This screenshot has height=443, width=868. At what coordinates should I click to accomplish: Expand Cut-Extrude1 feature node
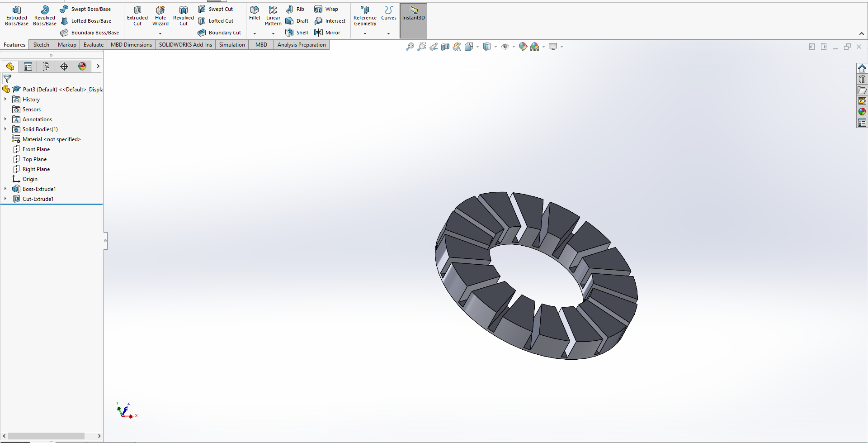click(5, 199)
